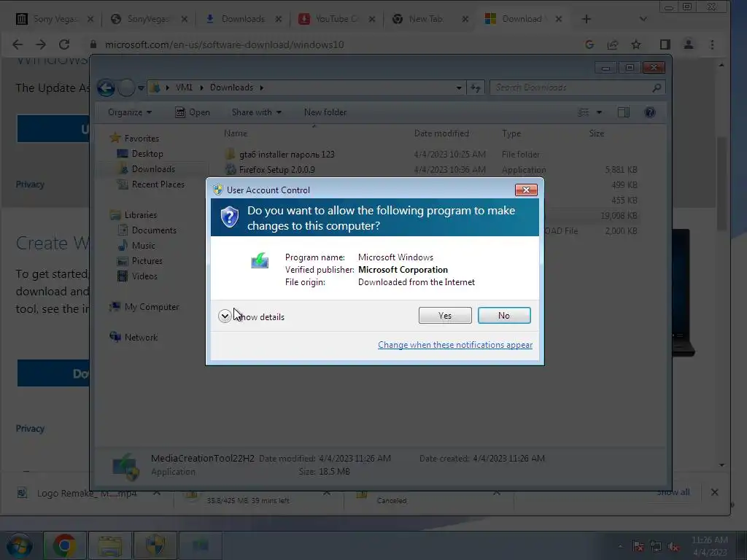
Task: Click Yes in User Account Control dialog
Action: tap(445, 315)
